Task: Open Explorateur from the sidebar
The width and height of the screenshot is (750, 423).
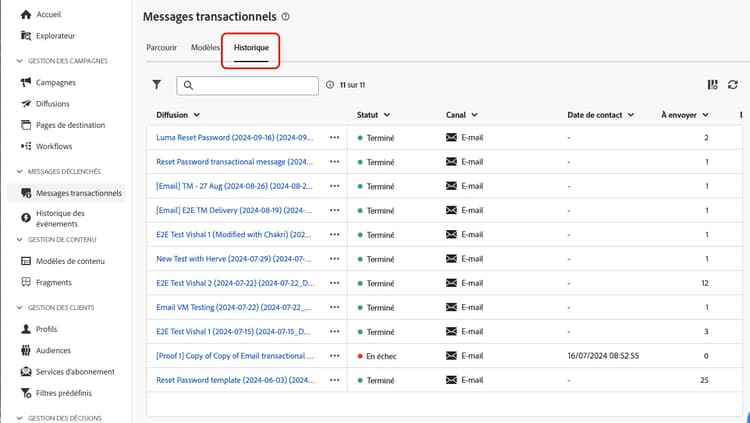Action: pyautogui.click(x=56, y=36)
